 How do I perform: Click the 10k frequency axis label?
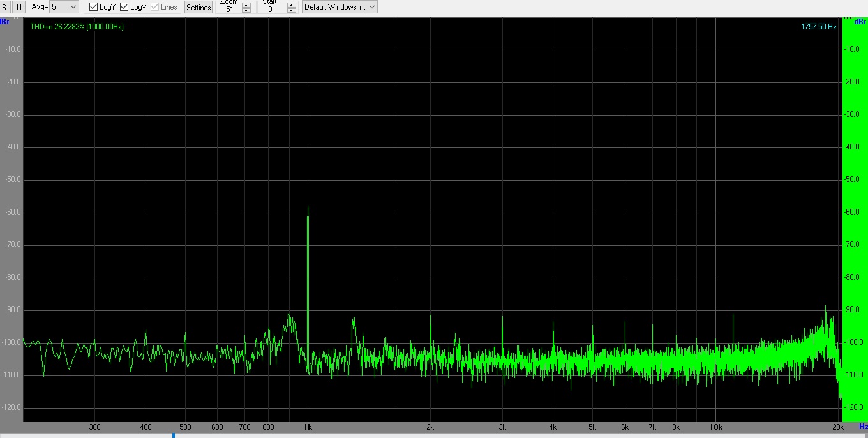point(715,427)
